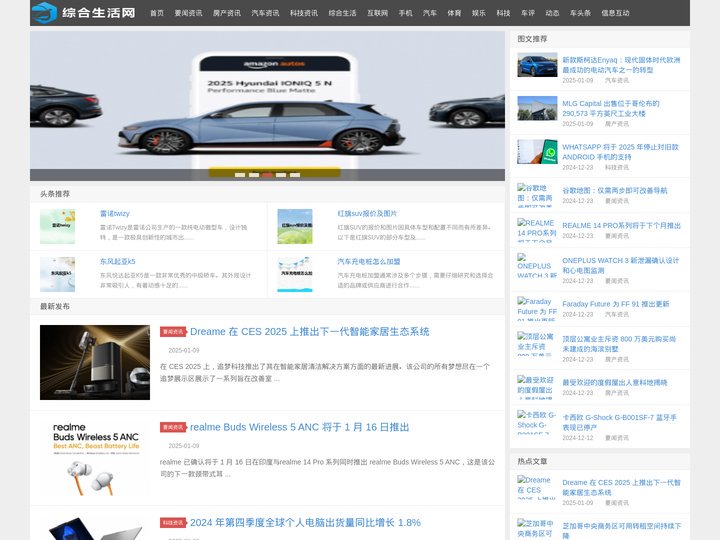Open the WHATSAPP 将于 2025 年停止 article link
The width and height of the screenshot is (720, 540).
[x=620, y=152]
